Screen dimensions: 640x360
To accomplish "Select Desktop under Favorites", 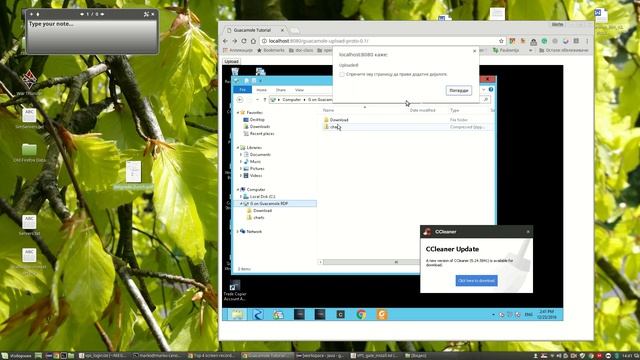I will (254, 120).
